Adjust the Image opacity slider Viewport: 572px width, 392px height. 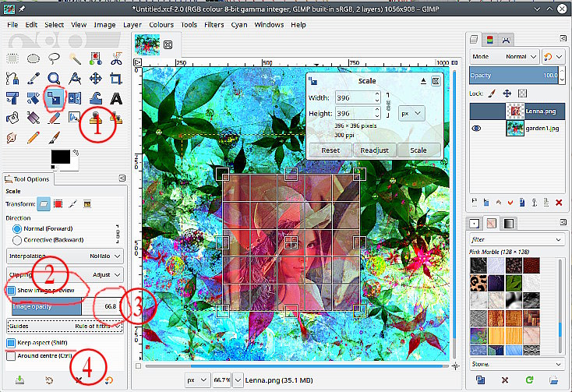click(66, 307)
